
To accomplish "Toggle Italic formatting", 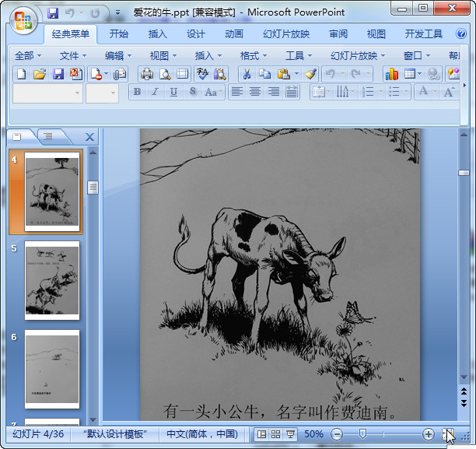I will (x=155, y=92).
